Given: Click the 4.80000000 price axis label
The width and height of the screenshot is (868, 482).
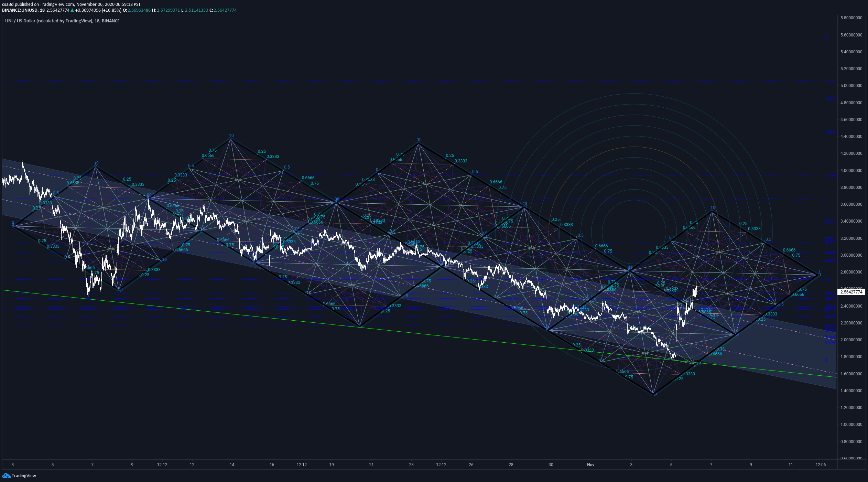Looking at the screenshot, I should 851,103.
